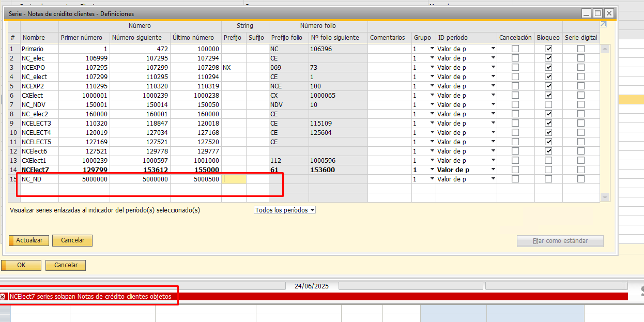This screenshot has width=644, height=322.
Task: Click the Comentarios cell for NCElect7
Action: pos(390,170)
